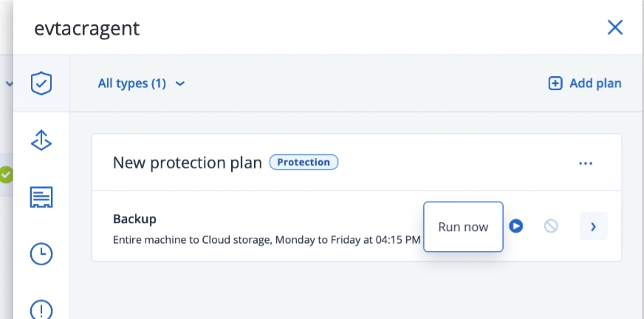Click the small chevron at the left edge
This screenshot has height=319, width=644.
[9, 83]
